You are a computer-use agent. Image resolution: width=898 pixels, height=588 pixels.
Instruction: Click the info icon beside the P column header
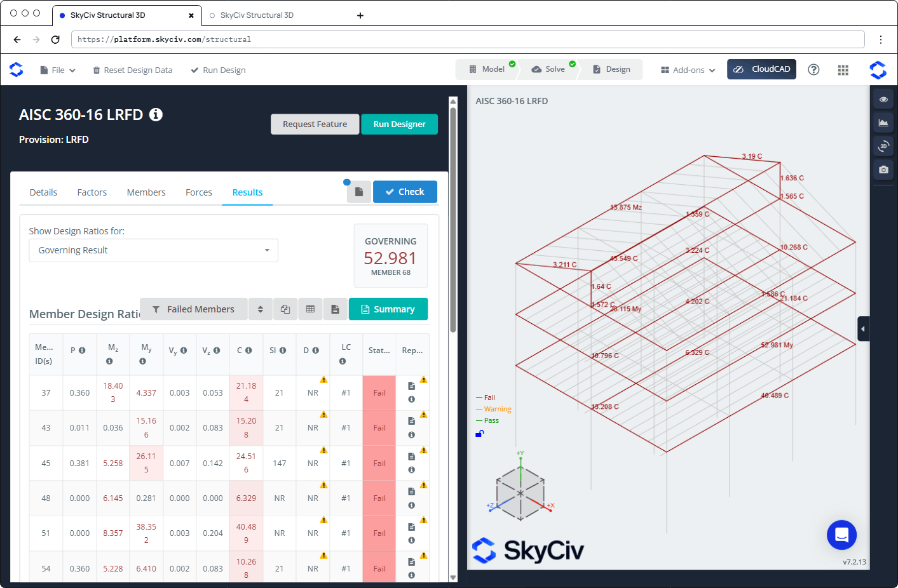[x=82, y=351]
